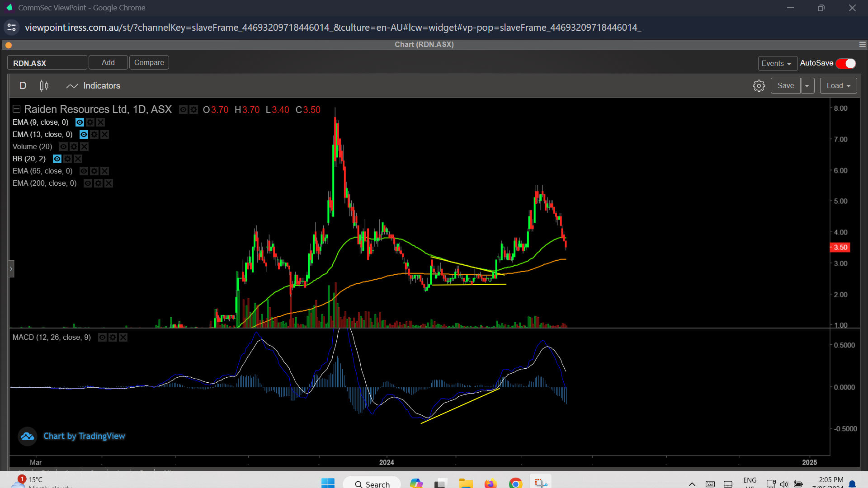Open Firefox from the taskbar
Viewport: 868px width, 488px height.
(x=490, y=483)
